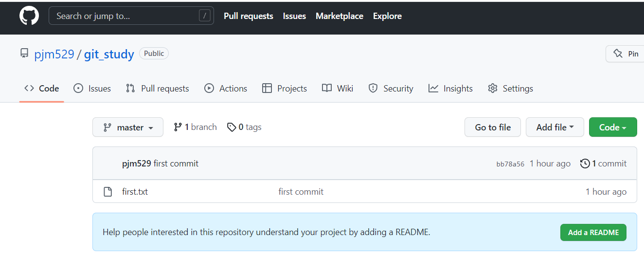View the 1 branch link

[195, 127]
